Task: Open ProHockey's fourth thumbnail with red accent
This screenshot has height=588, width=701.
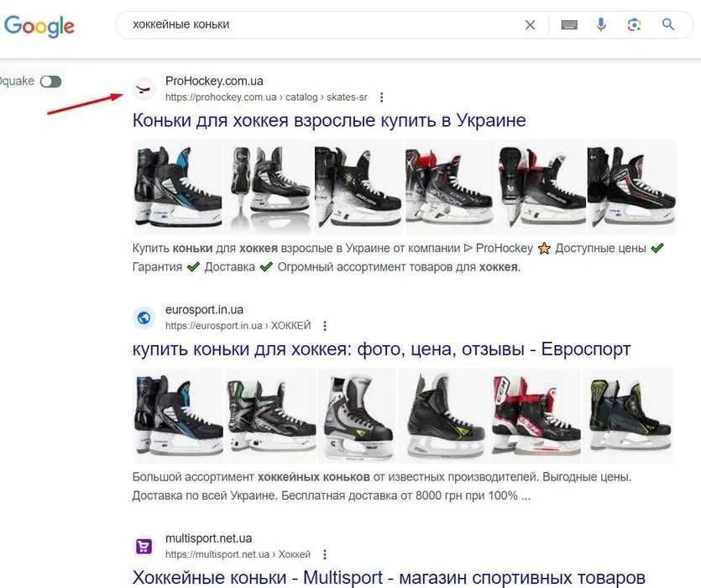Action: (x=450, y=186)
